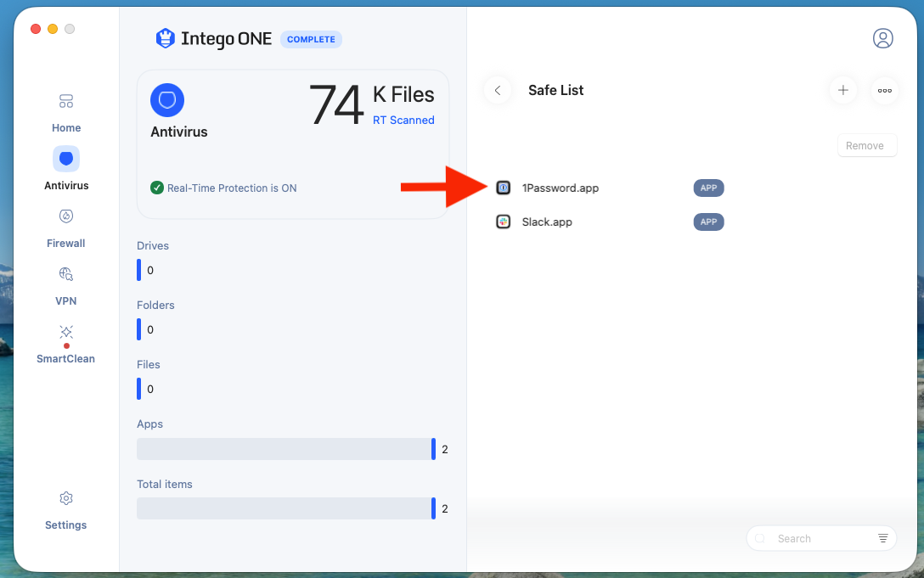924x578 pixels.
Task: Open the Home section in sidebar
Action: click(x=66, y=114)
